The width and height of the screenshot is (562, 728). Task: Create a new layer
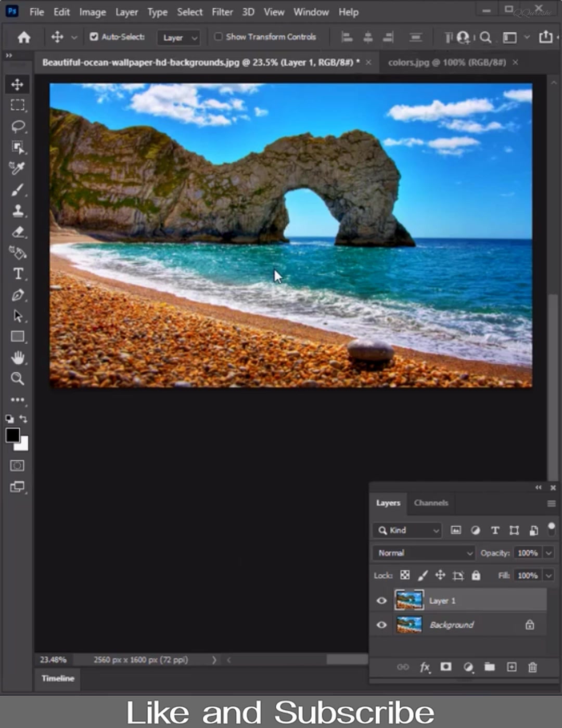click(512, 667)
